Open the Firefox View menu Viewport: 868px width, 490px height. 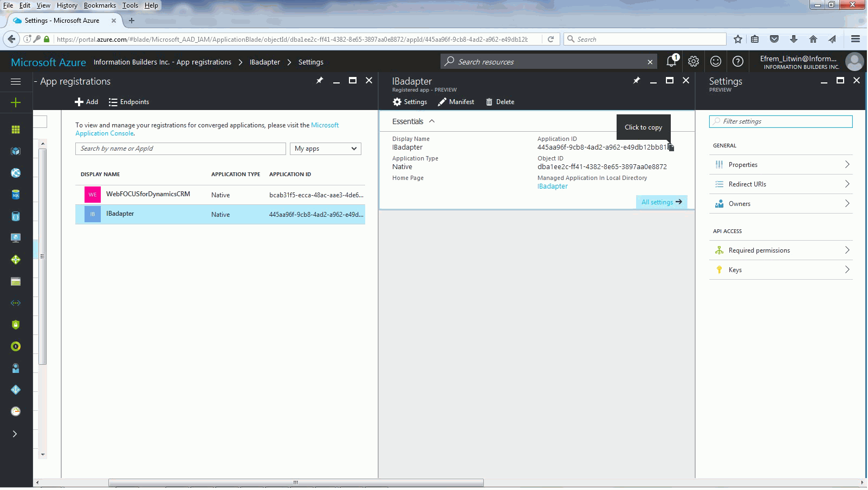tap(43, 5)
